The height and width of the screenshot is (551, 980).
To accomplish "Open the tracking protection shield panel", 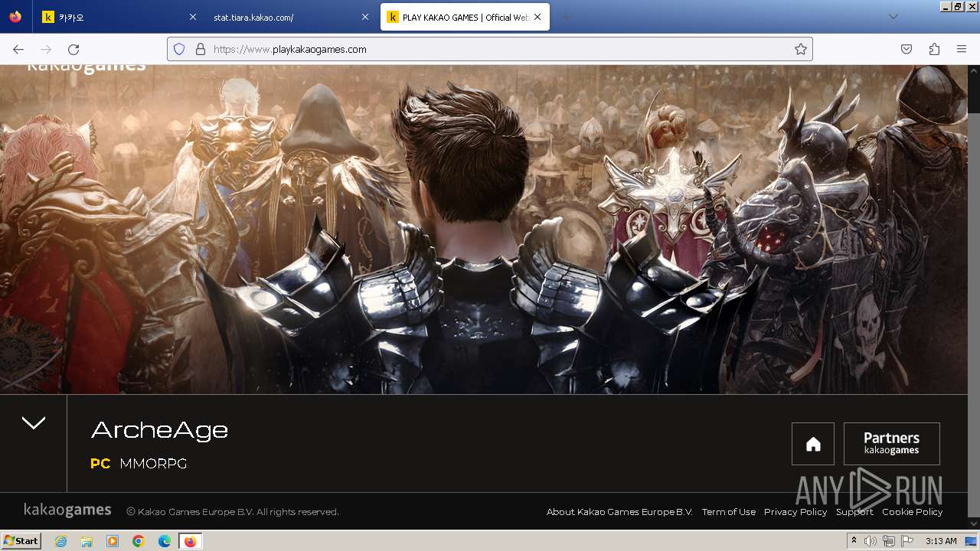I will click(179, 49).
